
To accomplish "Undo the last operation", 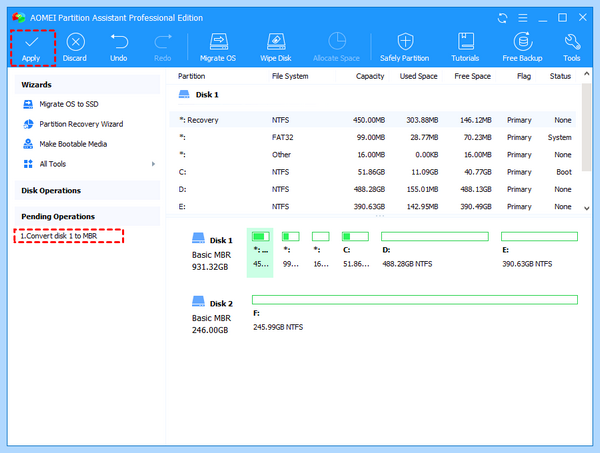I will tap(119, 48).
